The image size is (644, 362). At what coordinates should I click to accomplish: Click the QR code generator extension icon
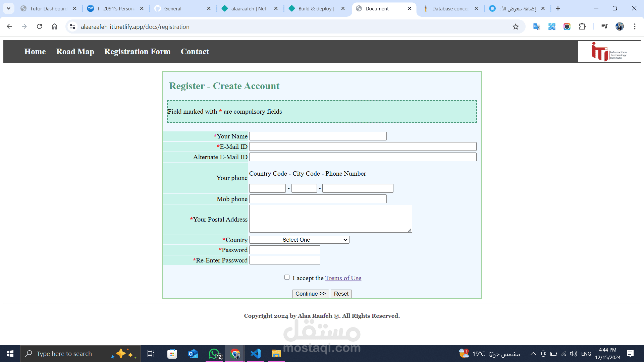[x=552, y=26]
